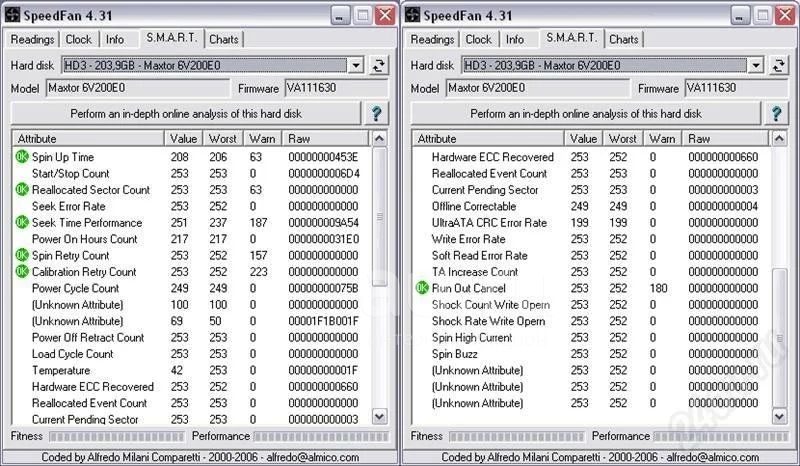The height and width of the screenshot is (466, 800).
Task: Click the Model field in left window
Action: coord(138,88)
